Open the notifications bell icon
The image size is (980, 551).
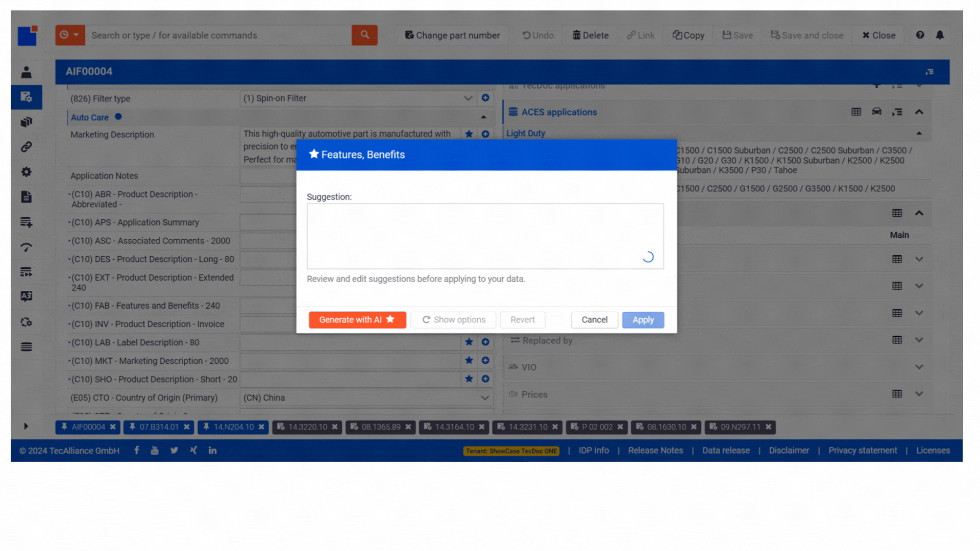coord(940,35)
